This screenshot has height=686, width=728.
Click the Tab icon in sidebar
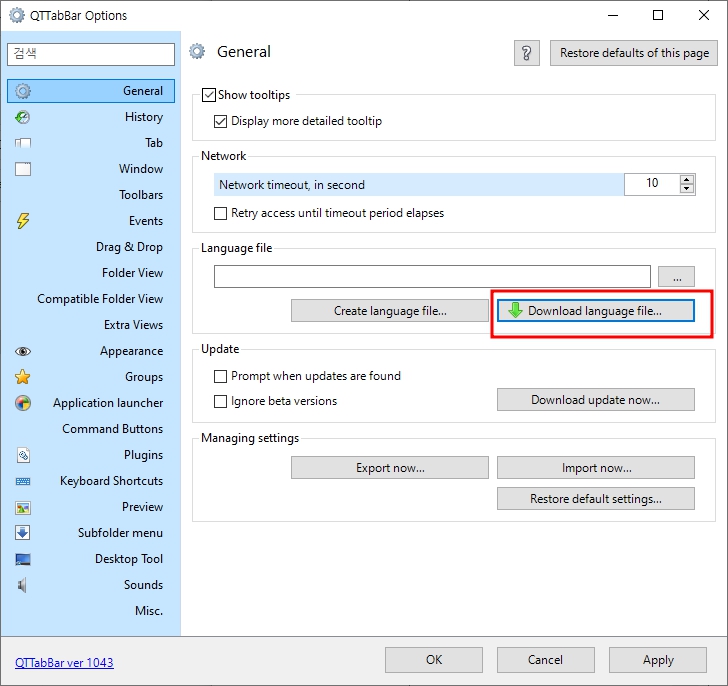22,143
